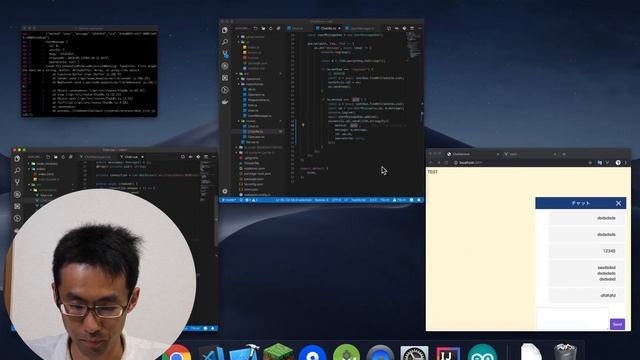Split editor in center VS Code window
This screenshot has width=640, height=360.
tap(412, 29)
